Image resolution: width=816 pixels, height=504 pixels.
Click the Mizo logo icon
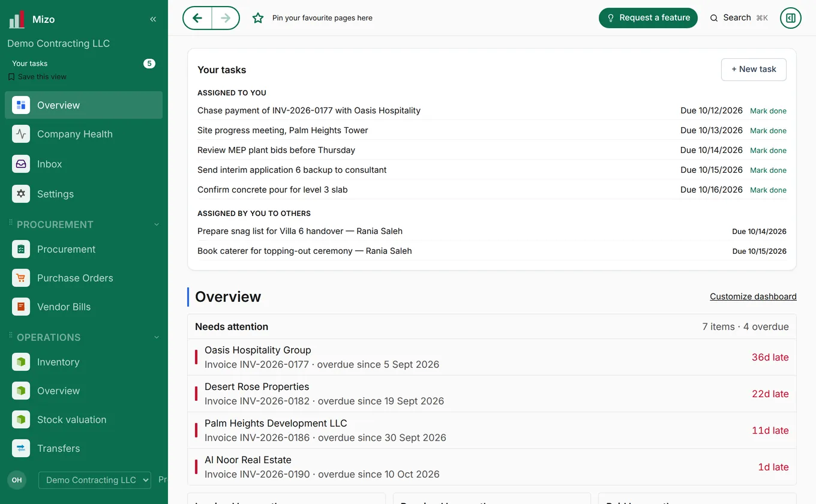(x=17, y=19)
